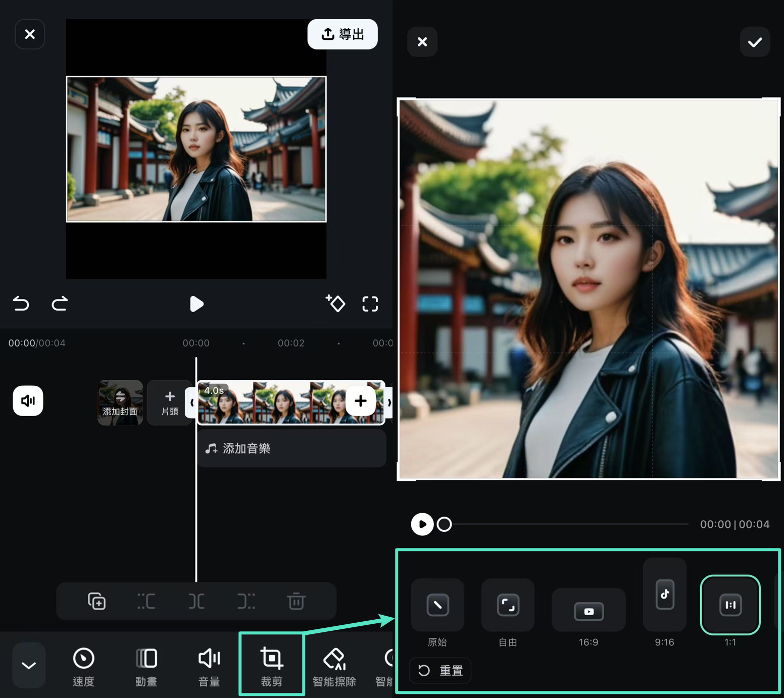Delete the selected clip

[x=296, y=602]
